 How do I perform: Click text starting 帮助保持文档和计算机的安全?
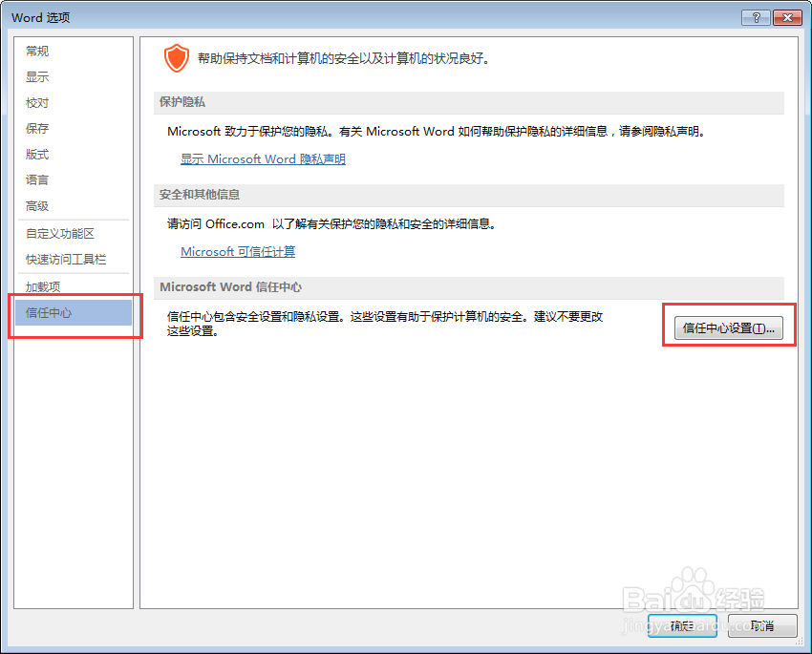(344, 58)
